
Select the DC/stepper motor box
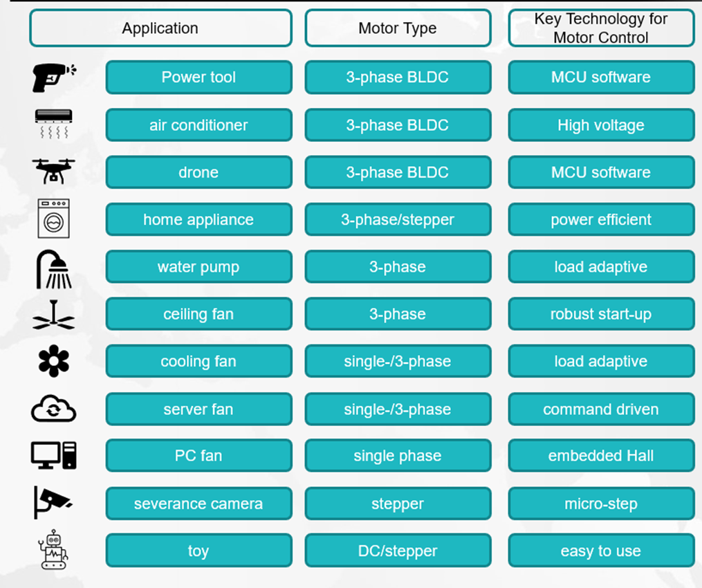tap(398, 551)
